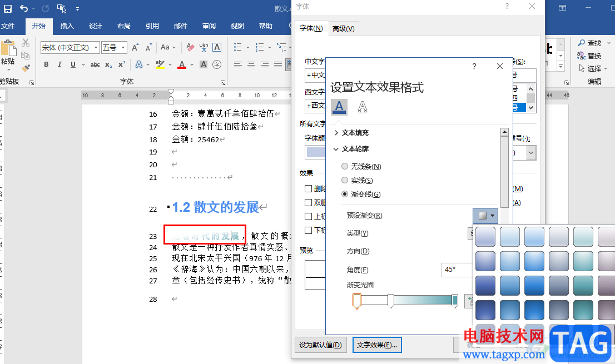Viewport: 615px width, 364px height.
Task: Click the Cut scissors icon
Action: click(26, 43)
